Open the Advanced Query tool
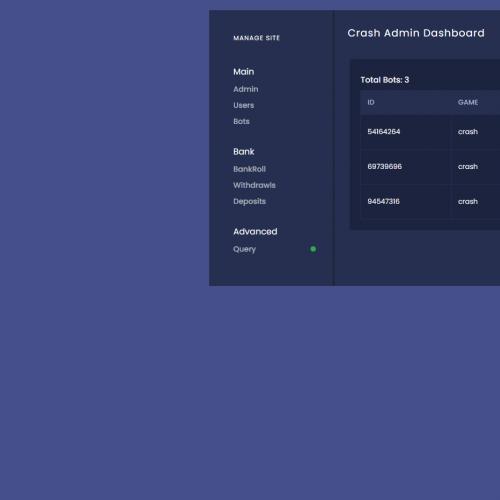The width and height of the screenshot is (500, 500). click(244, 249)
